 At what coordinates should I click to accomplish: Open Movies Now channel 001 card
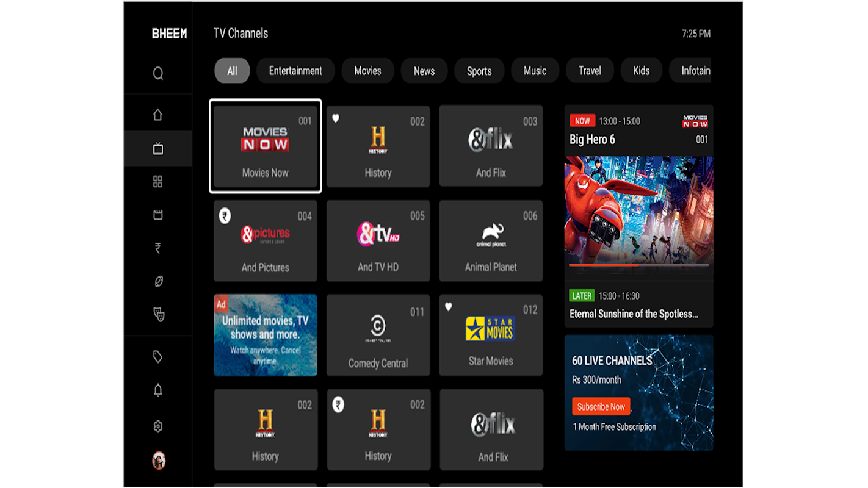266,146
